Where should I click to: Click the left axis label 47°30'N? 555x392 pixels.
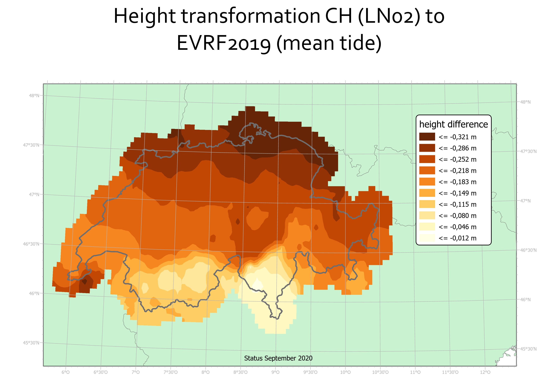pos(31,145)
